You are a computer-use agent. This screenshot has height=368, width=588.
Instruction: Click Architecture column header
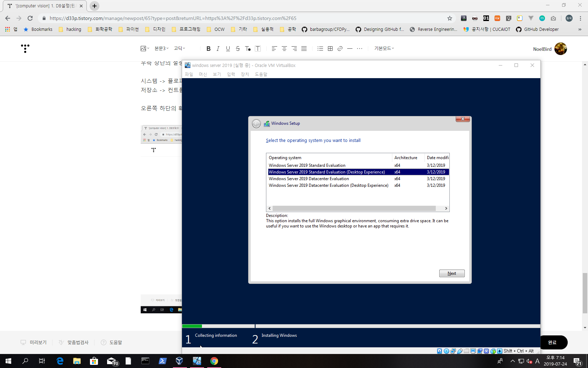408,158
